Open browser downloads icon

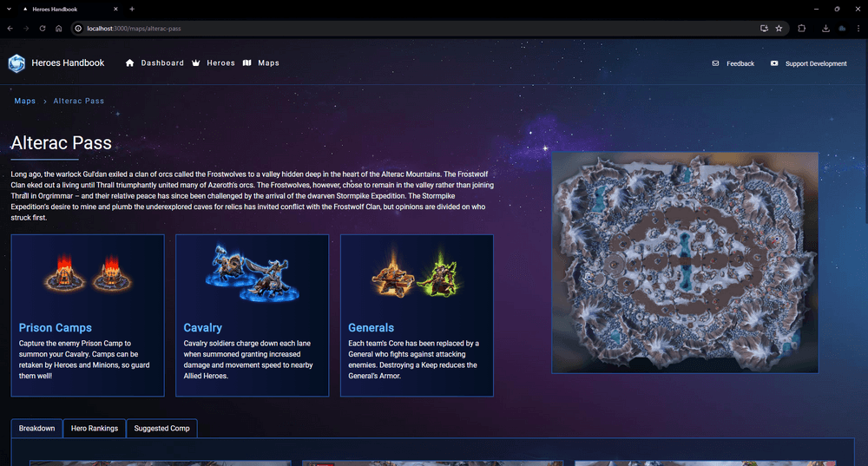point(825,29)
